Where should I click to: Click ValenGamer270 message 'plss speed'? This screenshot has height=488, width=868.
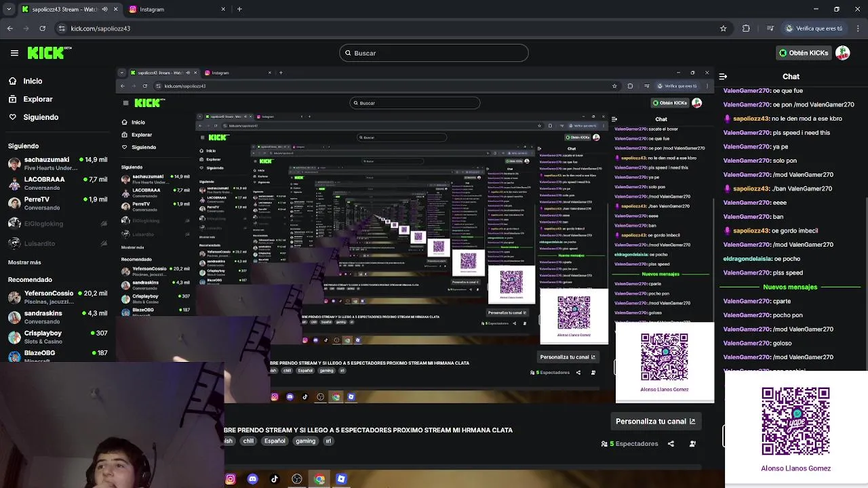coord(787,273)
